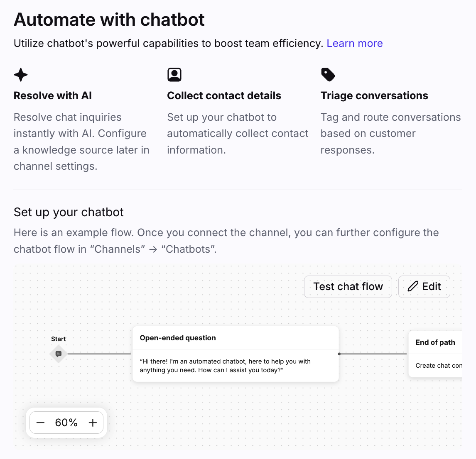
Task: Click the contact card icon
Action: [x=174, y=75]
